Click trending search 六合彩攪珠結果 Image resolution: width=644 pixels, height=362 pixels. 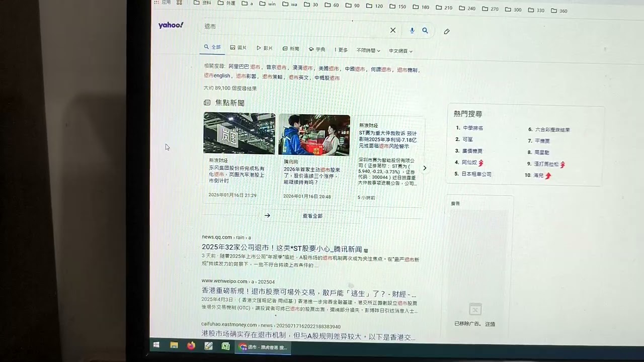click(x=552, y=130)
